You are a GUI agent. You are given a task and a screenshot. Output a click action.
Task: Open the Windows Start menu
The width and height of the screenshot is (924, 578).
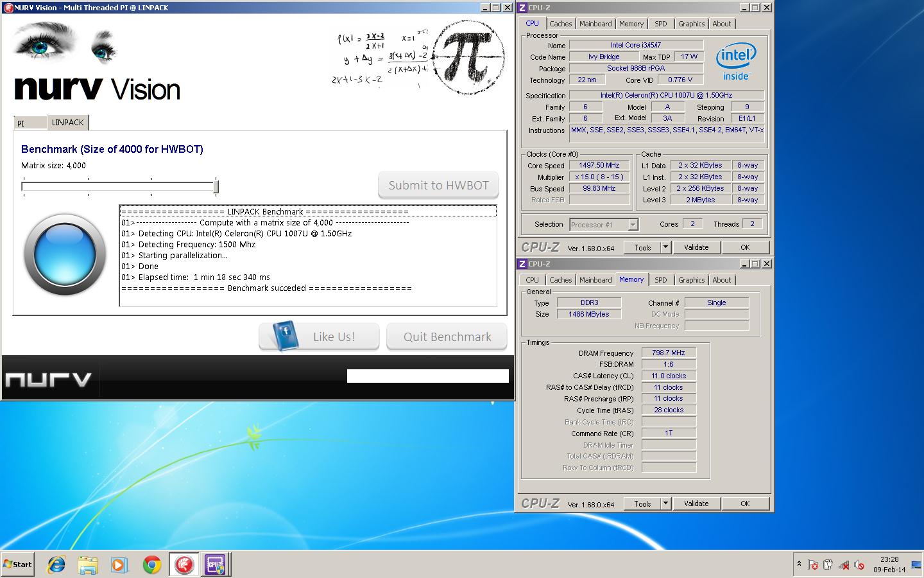18,565
